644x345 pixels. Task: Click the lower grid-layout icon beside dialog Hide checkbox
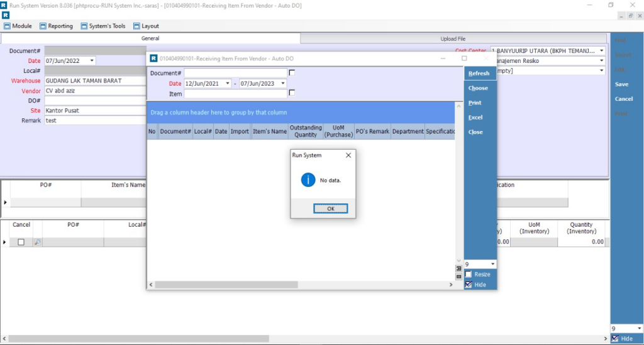(x=458, y=277)
